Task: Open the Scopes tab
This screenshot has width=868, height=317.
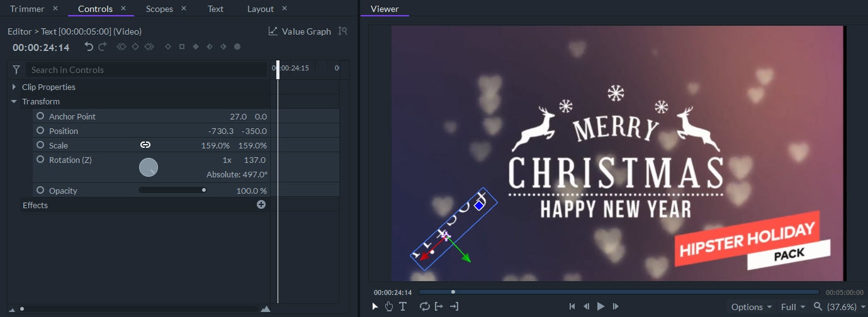Action: tap(159, 9)
